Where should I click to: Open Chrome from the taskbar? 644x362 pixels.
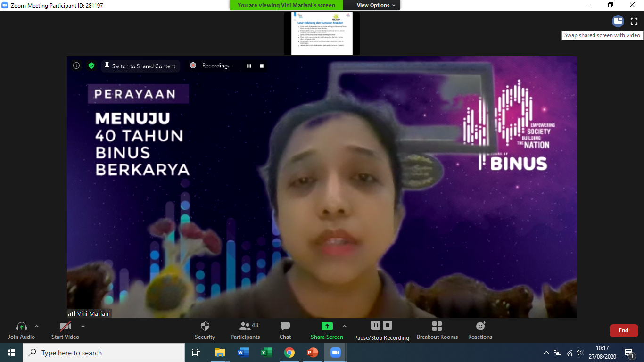(289, 353)
